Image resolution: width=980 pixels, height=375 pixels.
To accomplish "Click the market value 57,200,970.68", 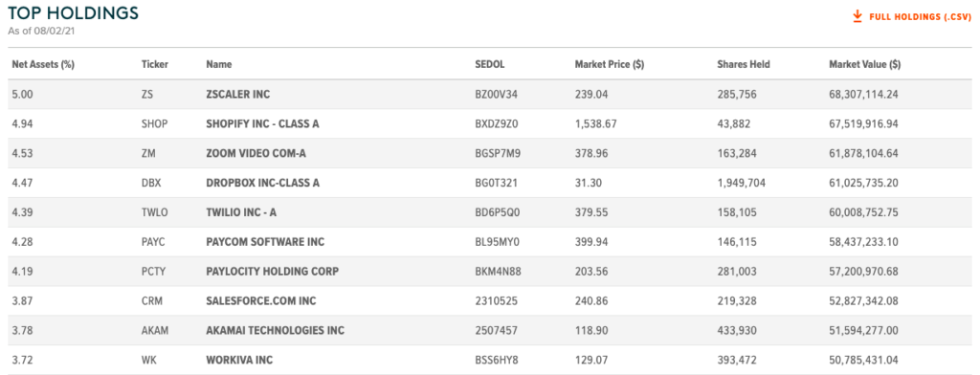I will click(864, 272).
